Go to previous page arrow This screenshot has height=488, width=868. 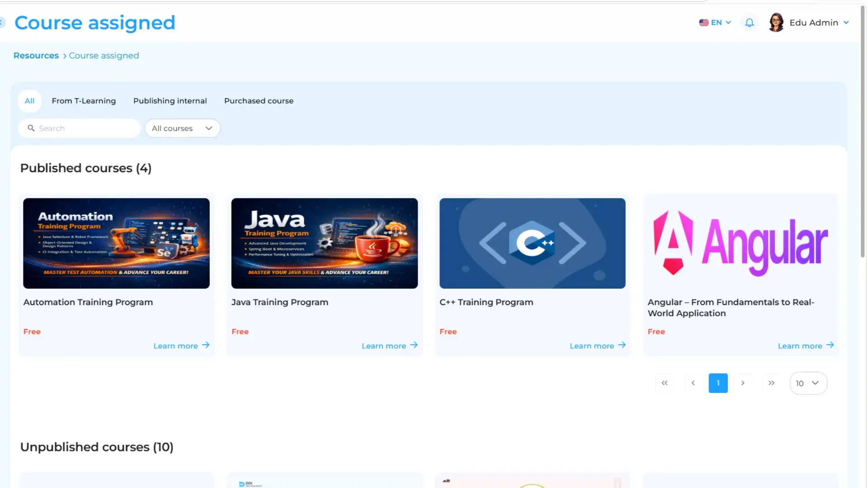tap(693, 383)
